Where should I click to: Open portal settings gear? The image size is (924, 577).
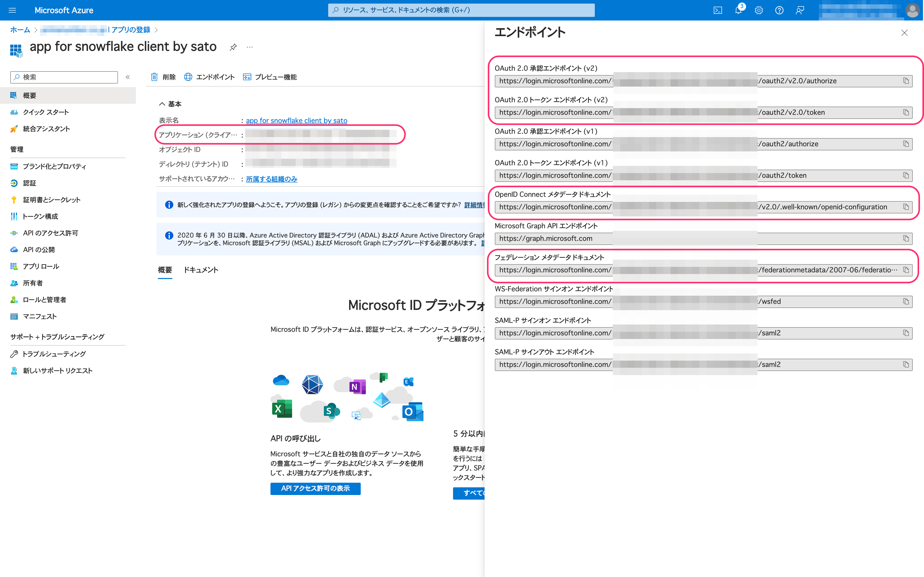(x=759, y=10)
